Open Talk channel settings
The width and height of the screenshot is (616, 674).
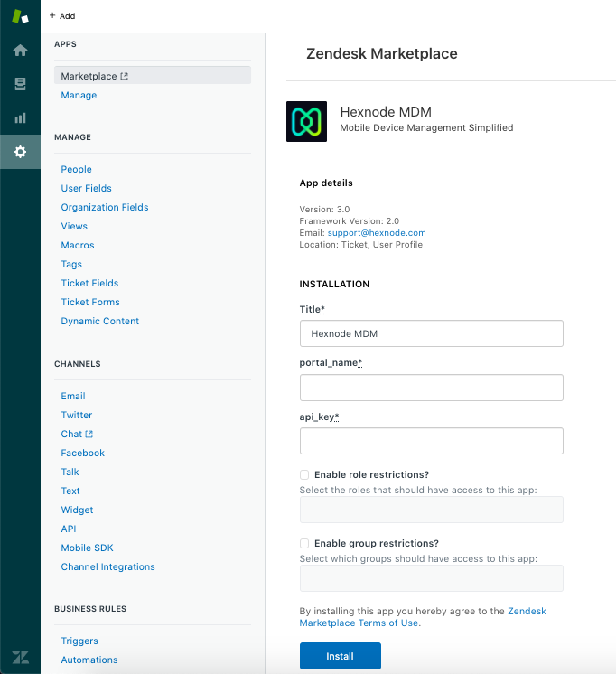point(70,472)
